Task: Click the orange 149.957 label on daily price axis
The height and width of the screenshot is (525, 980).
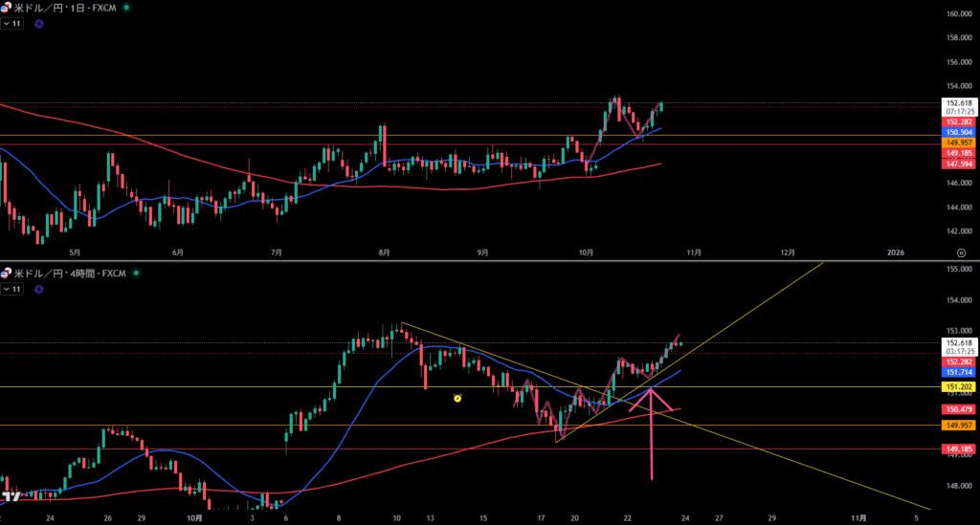Action: [x=959, y=142]
